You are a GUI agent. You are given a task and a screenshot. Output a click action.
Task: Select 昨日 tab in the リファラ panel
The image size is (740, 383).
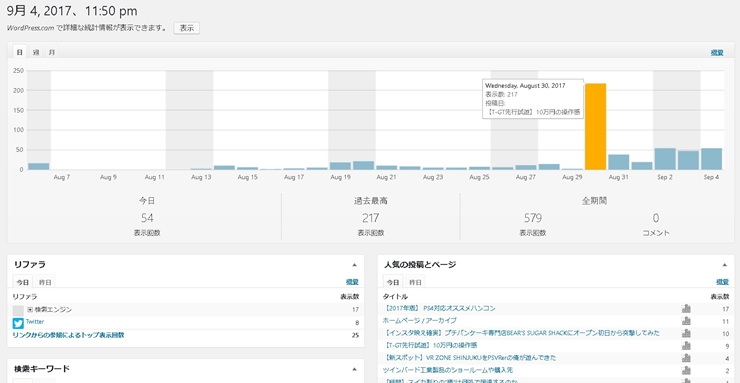pyautogui.click(x=45, y=282)
